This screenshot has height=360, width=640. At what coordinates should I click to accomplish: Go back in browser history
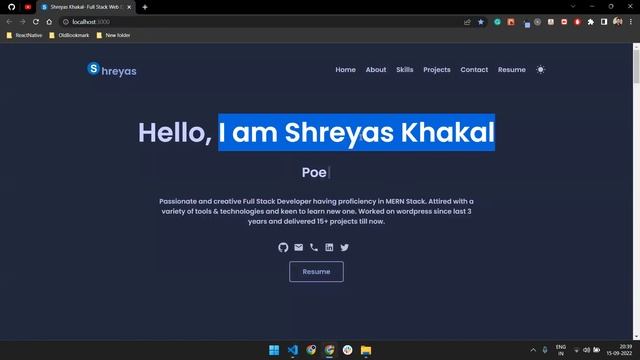(x=9, y=22)
